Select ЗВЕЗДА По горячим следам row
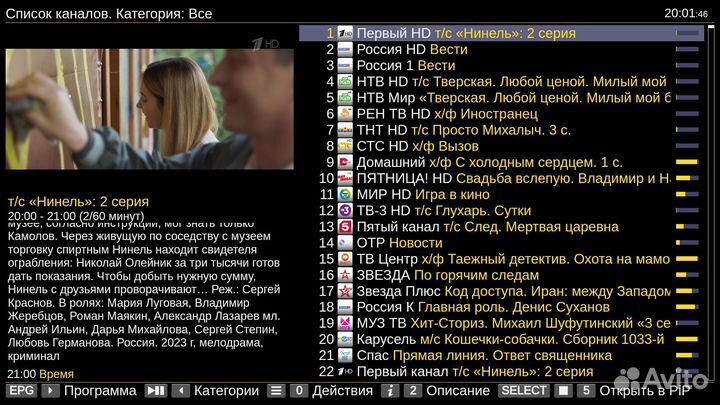Viewport: 720px width, 405px height. tap(501, 275)
